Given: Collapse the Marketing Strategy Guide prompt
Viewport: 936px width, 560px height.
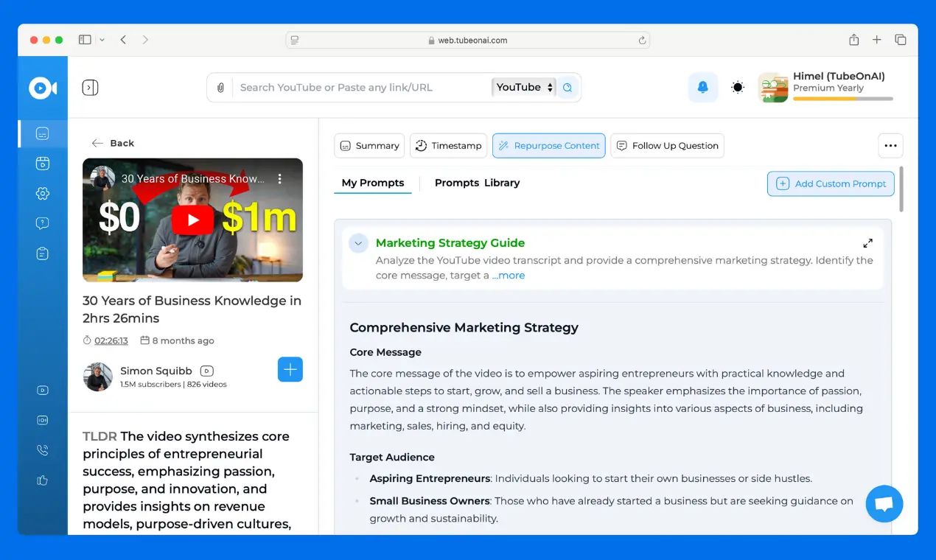Looking at the screenshot, I should pyautogui.click(x=358, y=243).
